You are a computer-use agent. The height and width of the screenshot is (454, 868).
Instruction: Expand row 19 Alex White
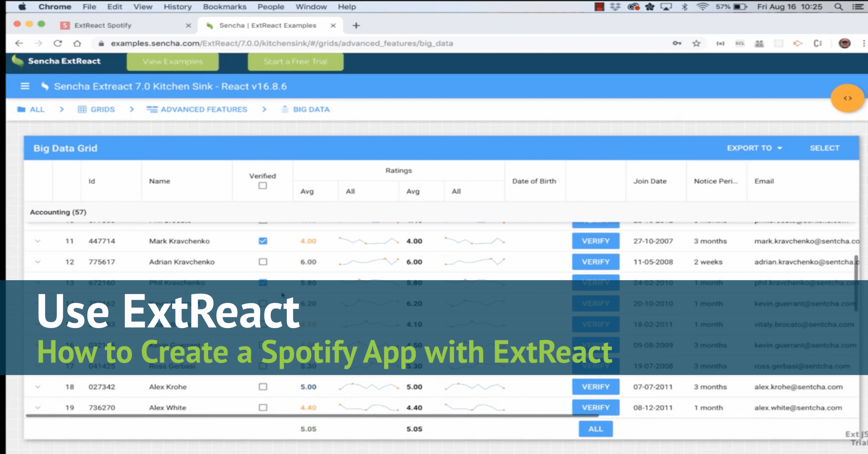tap(38, 407)
